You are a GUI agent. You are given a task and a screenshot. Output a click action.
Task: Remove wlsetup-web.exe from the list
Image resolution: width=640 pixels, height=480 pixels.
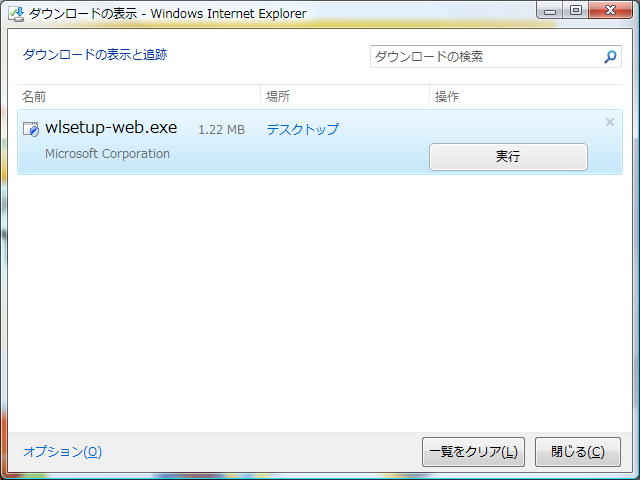pyautogui.click(x=610, y=122)
